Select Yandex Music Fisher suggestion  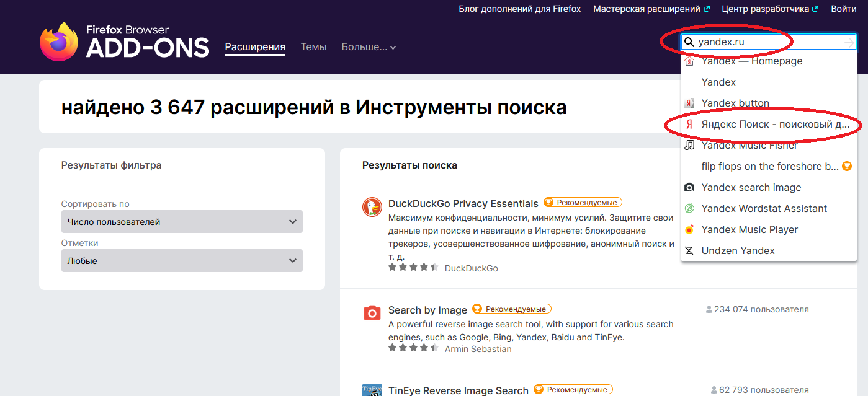tap(749, 145)
